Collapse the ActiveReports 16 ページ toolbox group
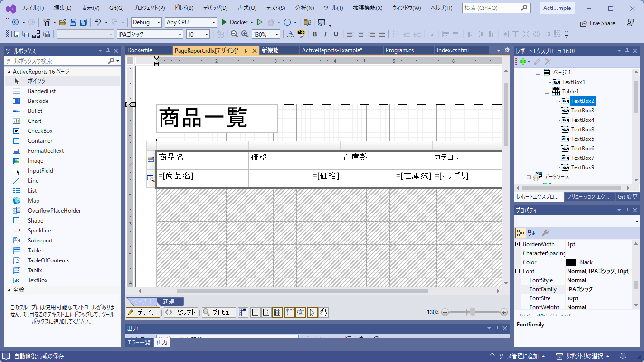The image size is (644, 362). click(x=9, y=72)
